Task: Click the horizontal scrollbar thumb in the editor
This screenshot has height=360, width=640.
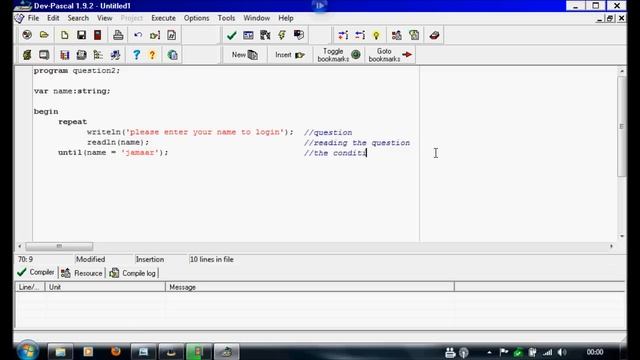Action: (59, 246)
